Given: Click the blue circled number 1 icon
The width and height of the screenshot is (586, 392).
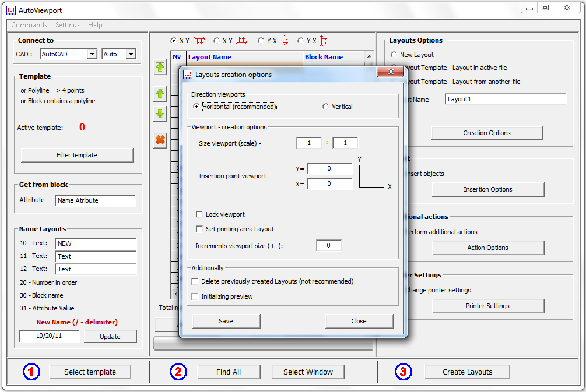Looking at the screenshot, I should click(31, 372).
